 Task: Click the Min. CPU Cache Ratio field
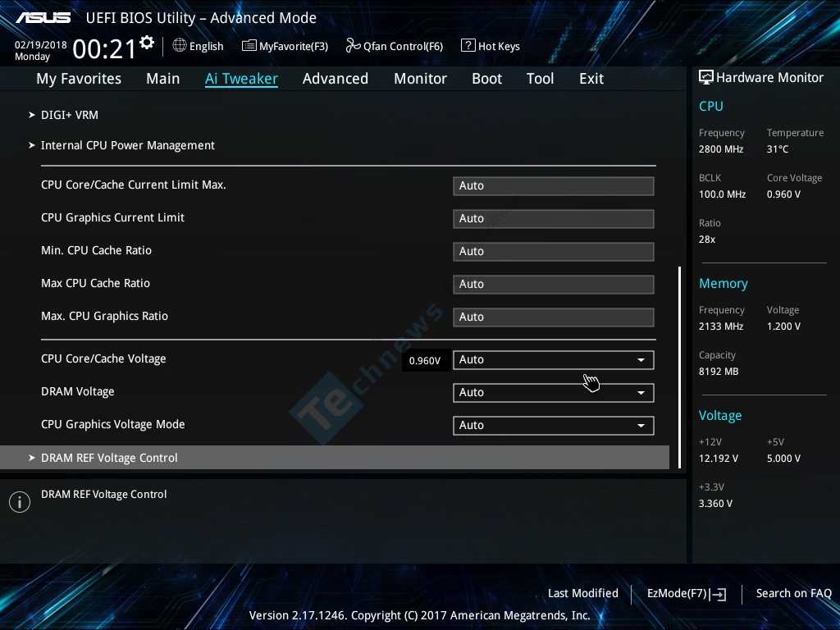554,251
